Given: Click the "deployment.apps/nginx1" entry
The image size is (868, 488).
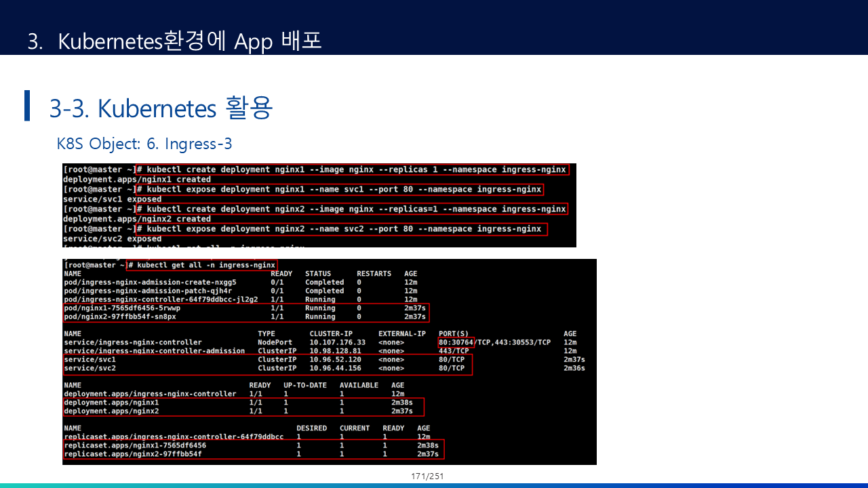Looking at the screenshot, I should point(111,402).
